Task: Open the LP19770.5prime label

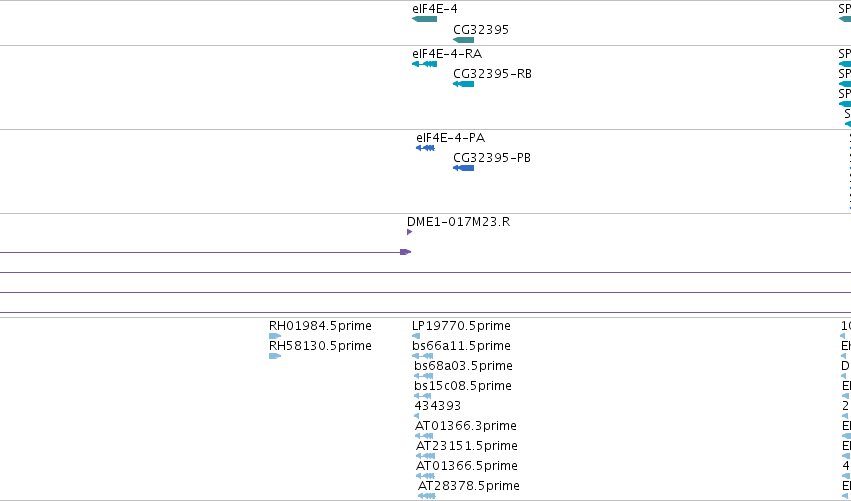Action: coord(461,326)
